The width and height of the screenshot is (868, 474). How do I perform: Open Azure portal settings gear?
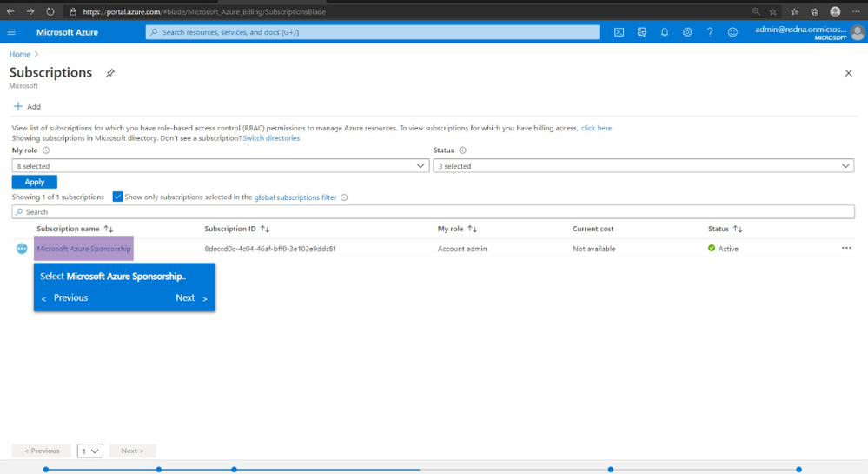(x=687, y=32)
